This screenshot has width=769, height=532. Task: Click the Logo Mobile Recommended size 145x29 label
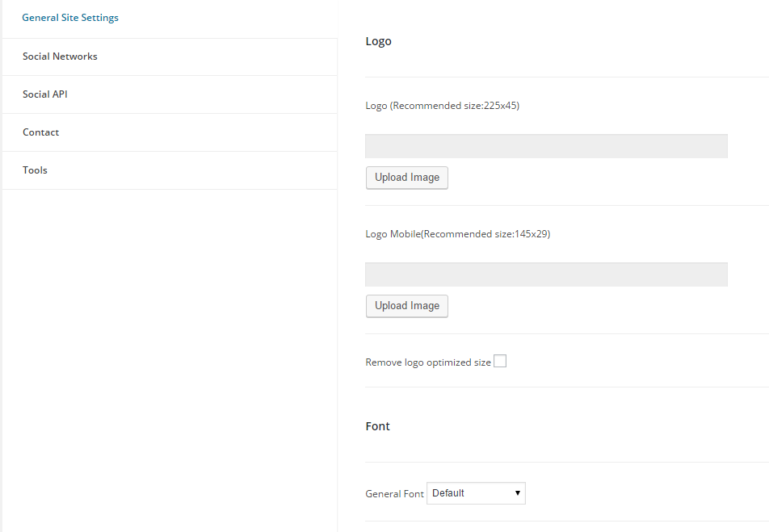tap(457, 234)
